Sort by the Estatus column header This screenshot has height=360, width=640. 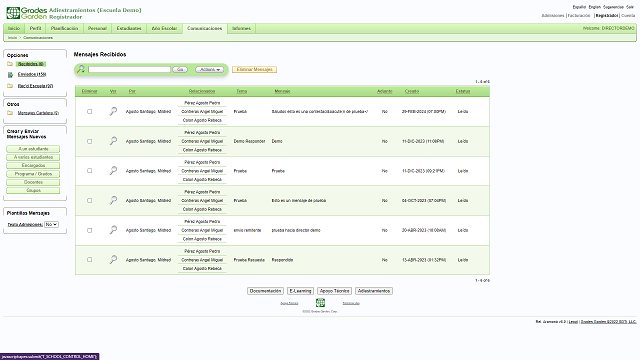tap(463, 91)
